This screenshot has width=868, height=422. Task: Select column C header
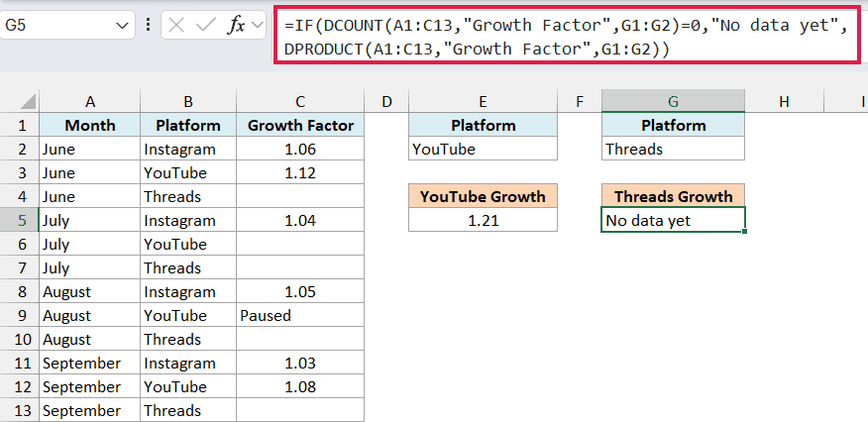point(300,101)
